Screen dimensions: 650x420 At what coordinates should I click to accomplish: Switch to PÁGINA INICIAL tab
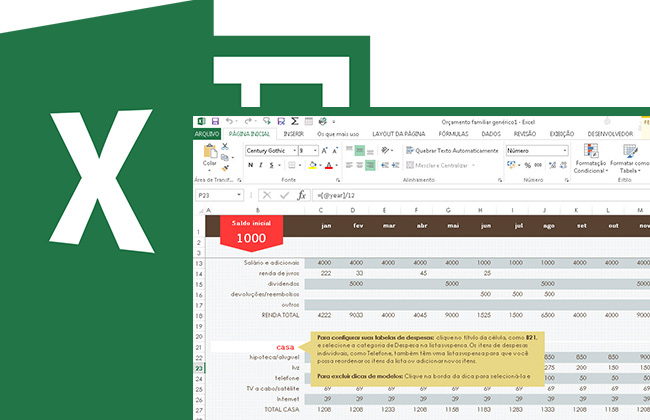click(249, 134)
